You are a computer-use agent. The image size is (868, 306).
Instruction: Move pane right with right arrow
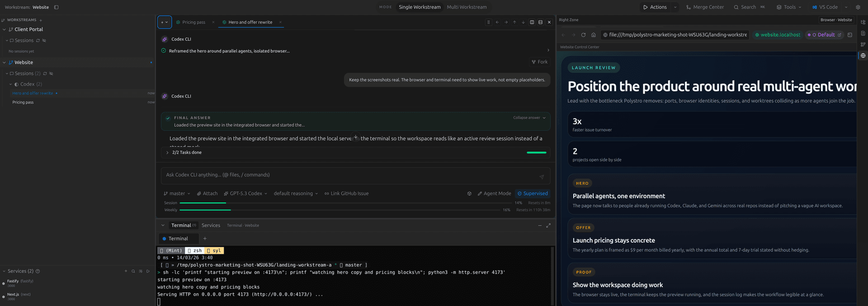coord(506,22)
